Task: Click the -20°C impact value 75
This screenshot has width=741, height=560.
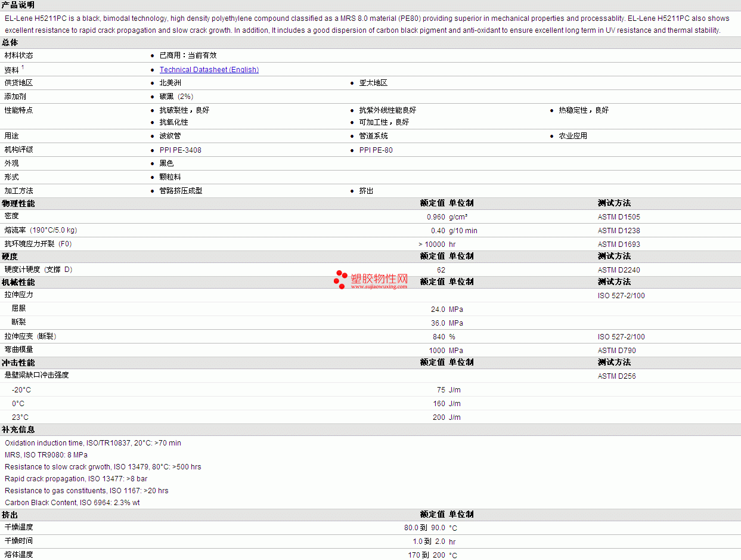Action: click(x=441, y=390)
